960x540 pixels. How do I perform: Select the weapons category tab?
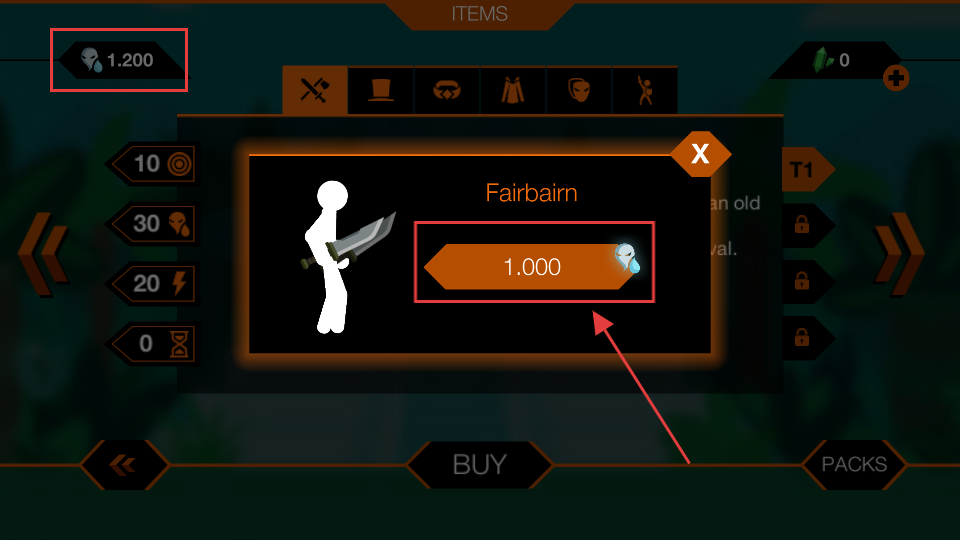[315, 91]
